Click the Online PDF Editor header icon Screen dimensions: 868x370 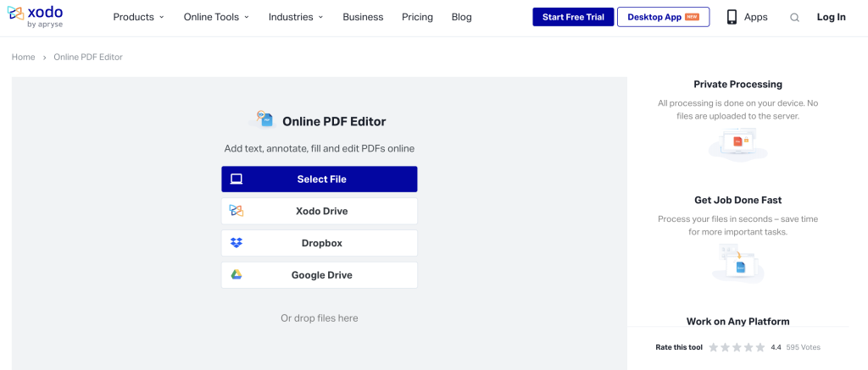[264, 120]
